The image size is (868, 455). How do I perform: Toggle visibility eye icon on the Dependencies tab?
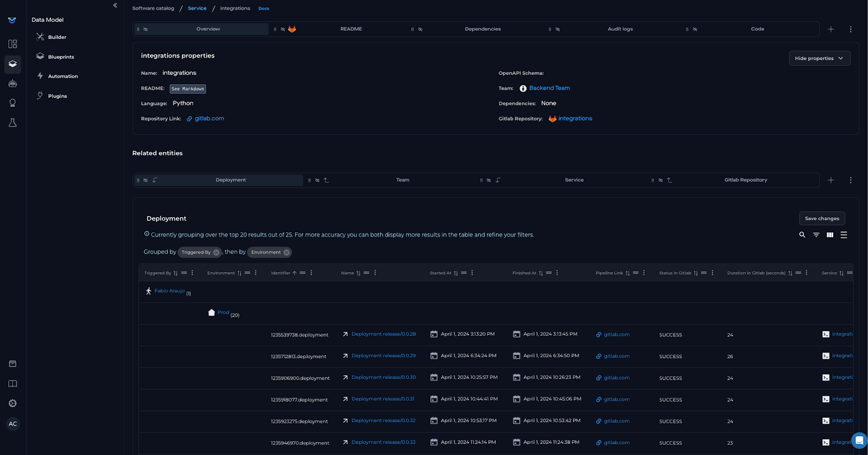click(420, 29)
